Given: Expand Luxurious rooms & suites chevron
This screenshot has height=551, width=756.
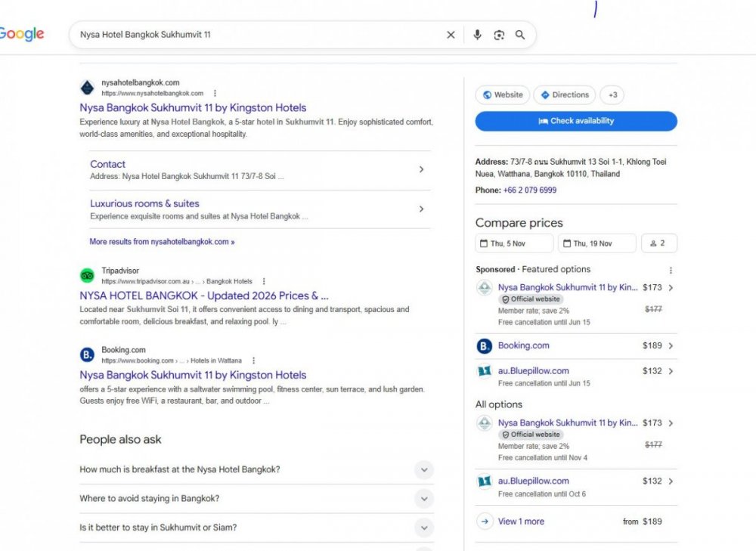Looking at the screenshot, I should [x=421, y=209].
